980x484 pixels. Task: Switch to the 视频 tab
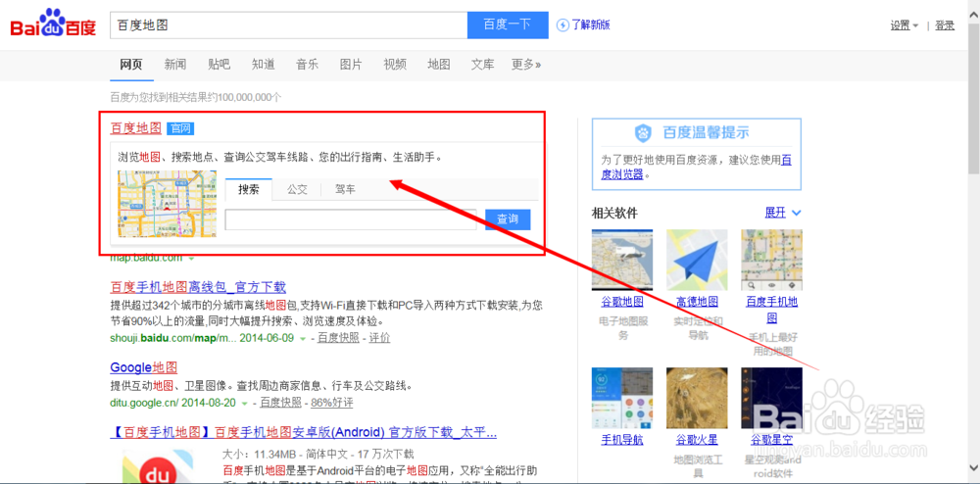[x=395, y=64]
